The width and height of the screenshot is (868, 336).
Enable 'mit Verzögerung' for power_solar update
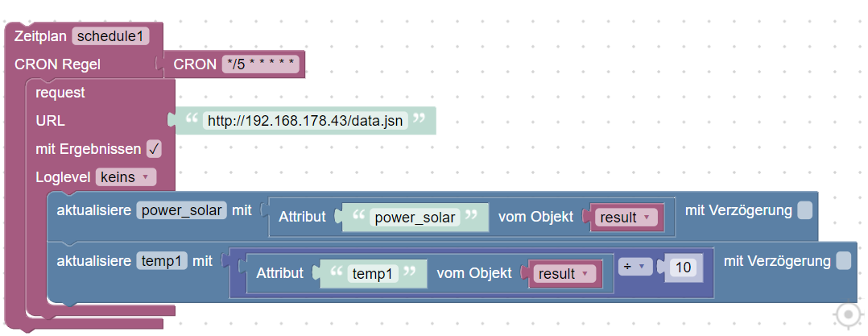804,211
